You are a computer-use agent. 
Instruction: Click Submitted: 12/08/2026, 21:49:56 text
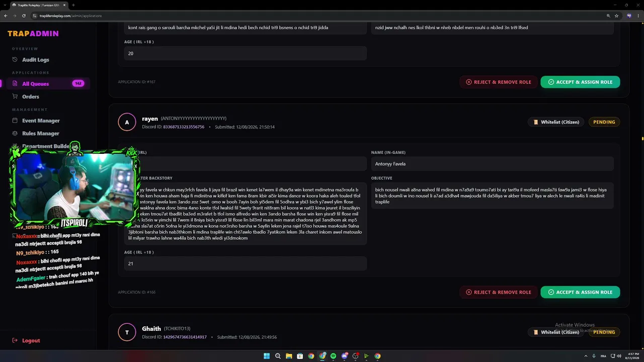[247, 337]
